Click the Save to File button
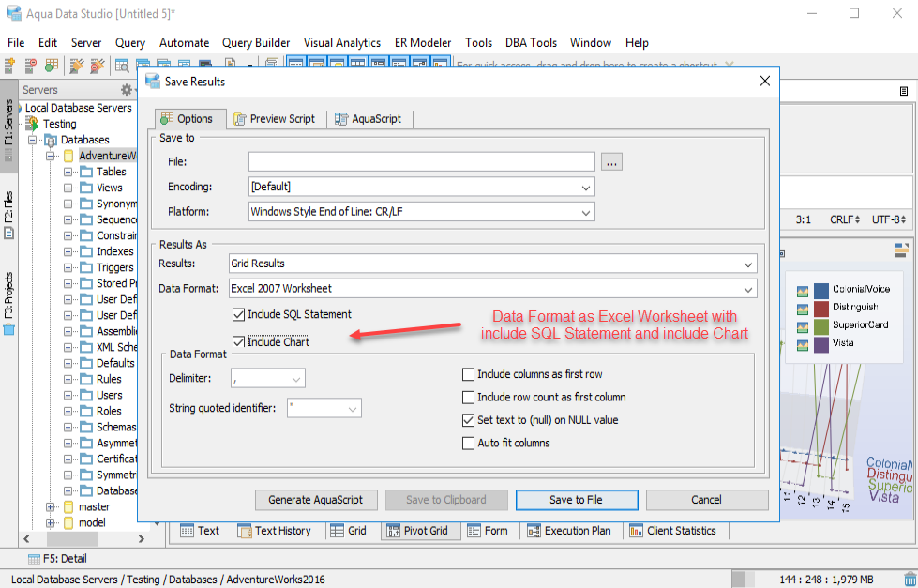 click(577, 500)
